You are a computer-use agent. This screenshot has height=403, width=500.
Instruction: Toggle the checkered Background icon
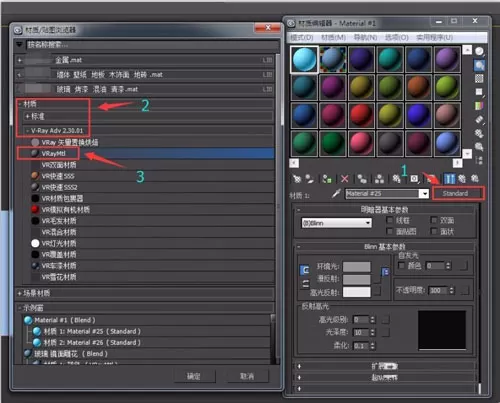click(x=479, y=79)
